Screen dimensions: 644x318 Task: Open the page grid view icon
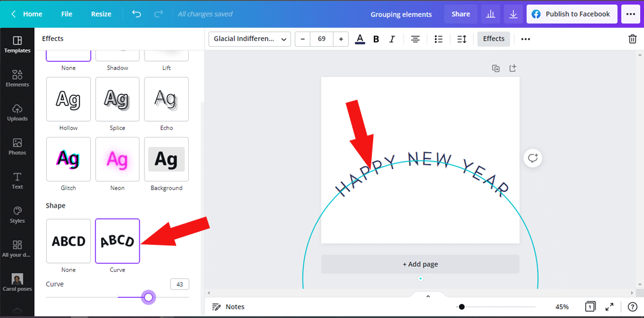coord(590,307)
